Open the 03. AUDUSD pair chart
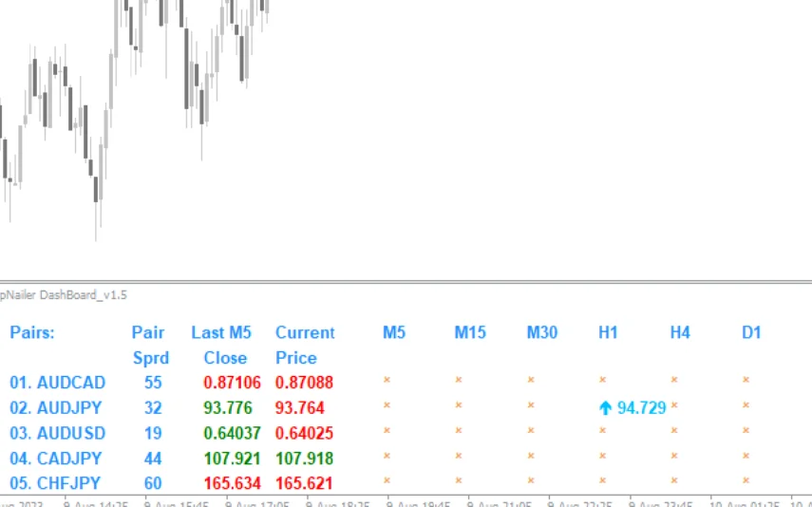This screenshot has height=507, width=812. point(58,433)
